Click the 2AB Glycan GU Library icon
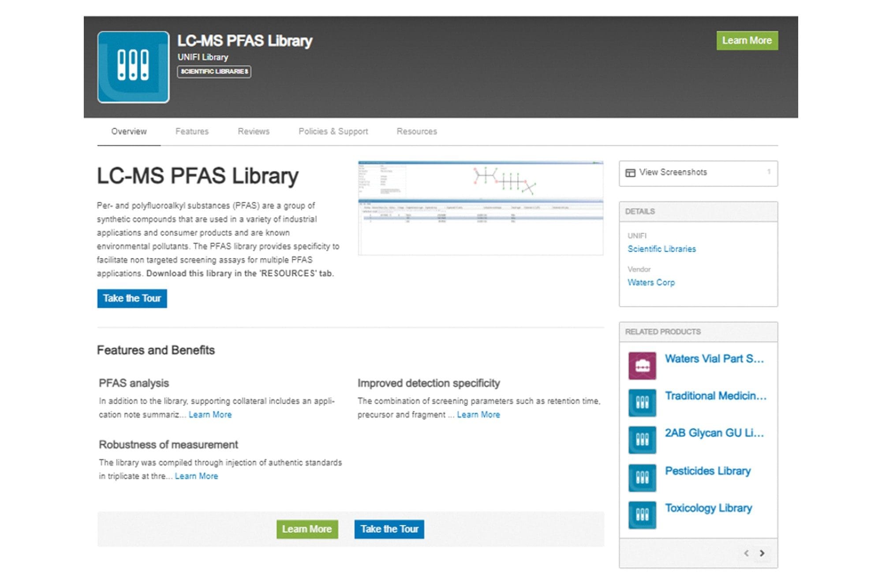The width and height of the screenshot is (882, 588). click(642, 440)
